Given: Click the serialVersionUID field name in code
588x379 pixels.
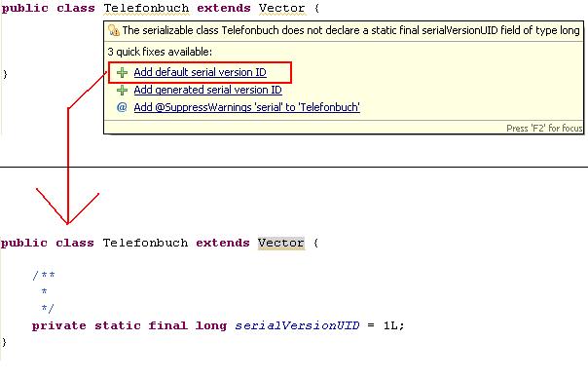Looking at the screenshot, I should [x=297, y=325].
